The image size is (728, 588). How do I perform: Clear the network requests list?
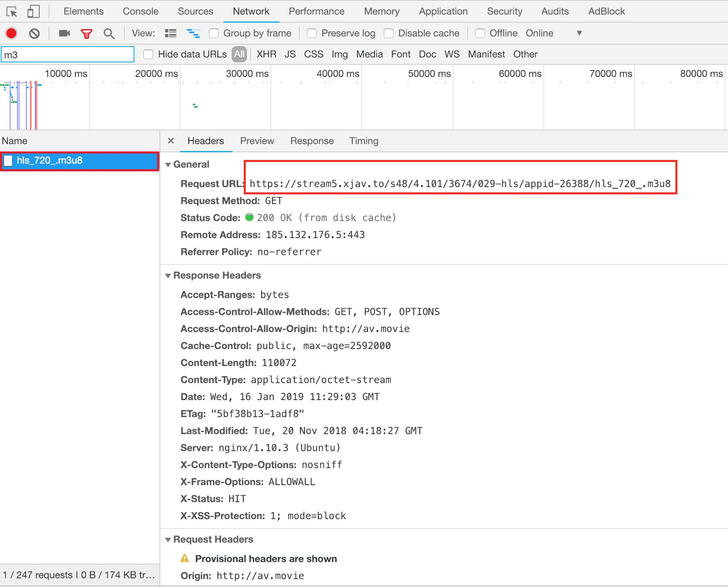point(34,33)
